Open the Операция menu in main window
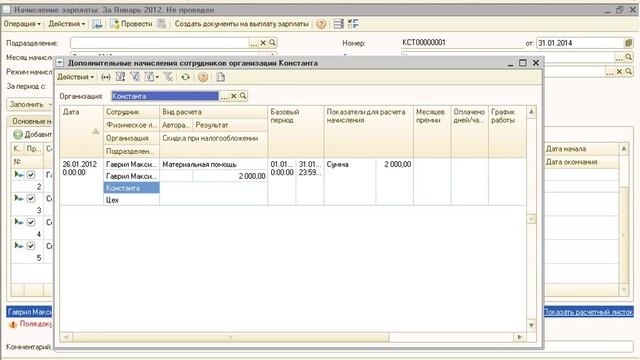 tap(22, 24)
